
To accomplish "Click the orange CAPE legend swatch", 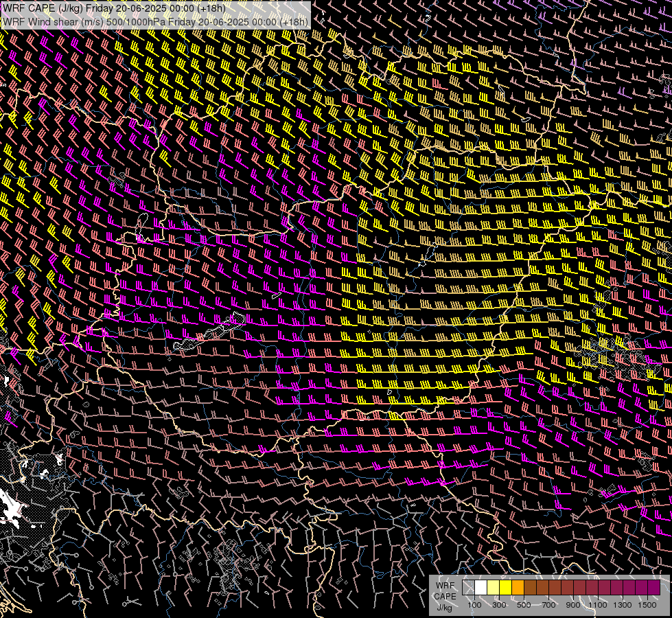I will [x=518, y=587].
